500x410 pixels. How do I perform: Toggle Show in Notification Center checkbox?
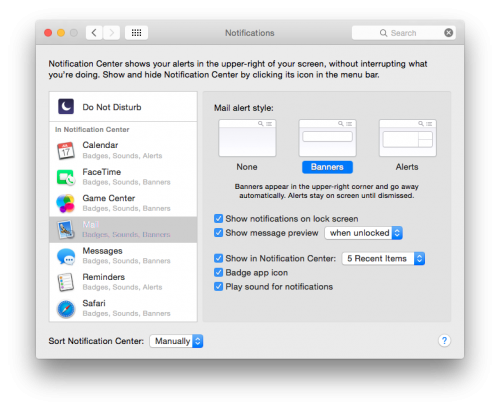tap(218, 258)
